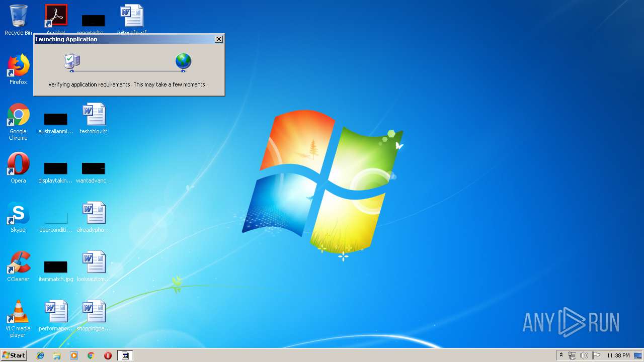This screenshot has height=362, width=644.
Task: Open the Start menu
Action: pyautogui.click(x=14, y=355)
